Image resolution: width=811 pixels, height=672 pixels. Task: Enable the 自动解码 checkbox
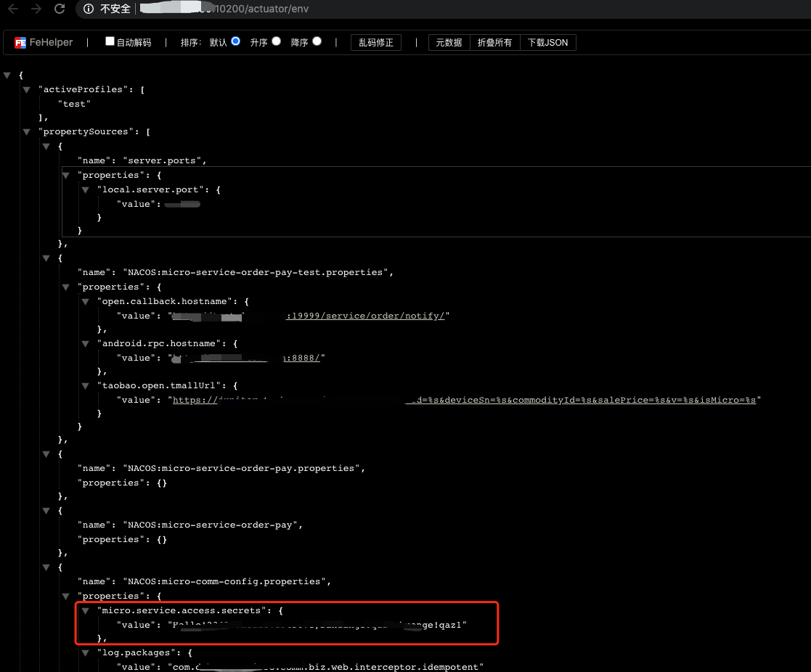tap(110, 41)
